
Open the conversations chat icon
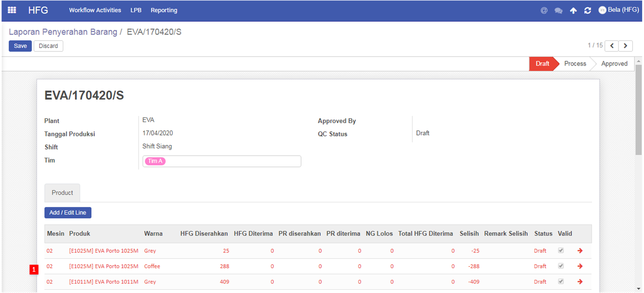point(559,10)
